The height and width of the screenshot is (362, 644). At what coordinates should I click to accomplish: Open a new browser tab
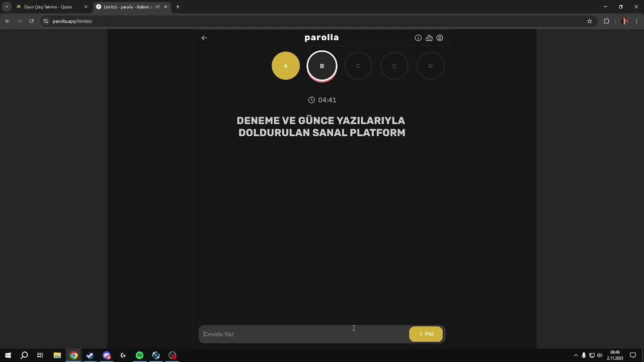coord(178,7)
